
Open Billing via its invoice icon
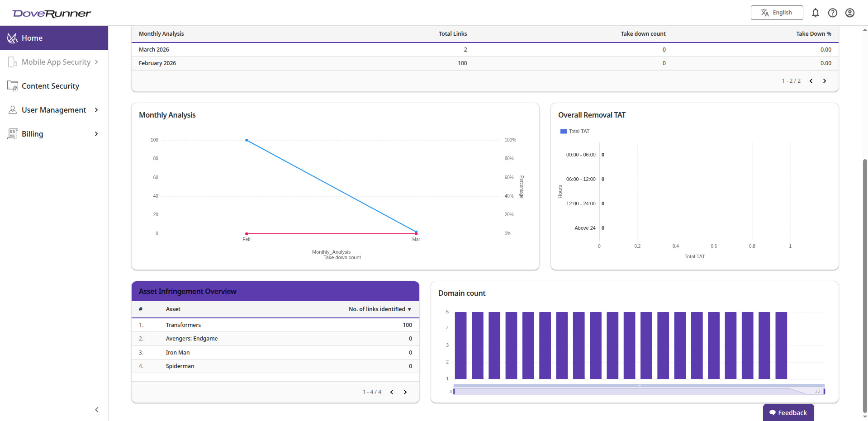click(x=12, y=133)
